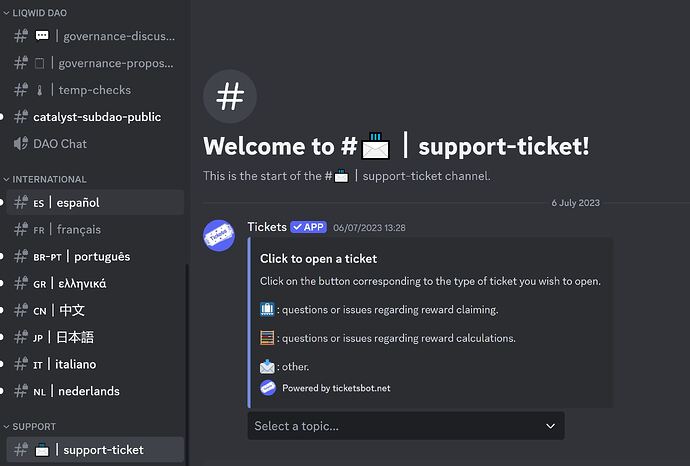Open the Select a topic dropdown
This screenshot has width=690, height=466.
[405, 426]
